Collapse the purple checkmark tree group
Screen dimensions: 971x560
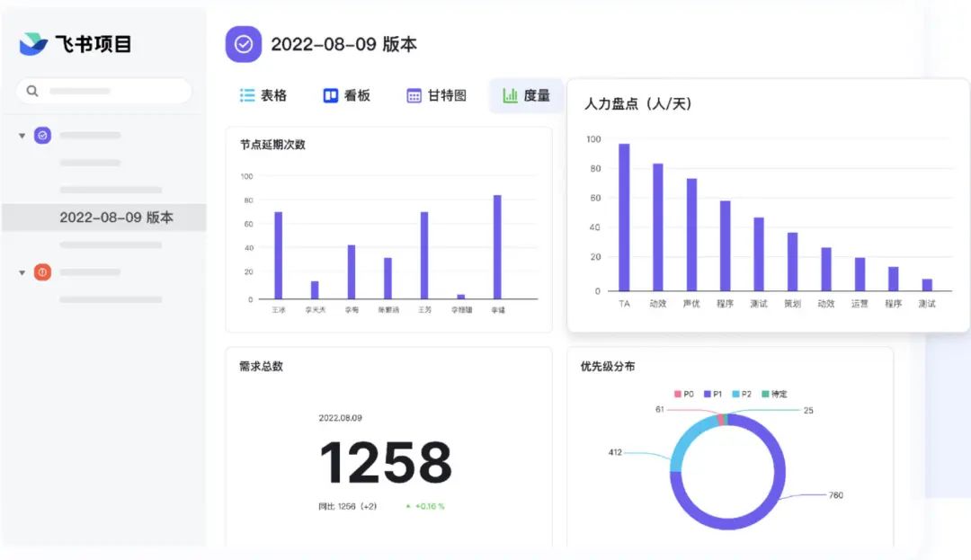point(22,136)
